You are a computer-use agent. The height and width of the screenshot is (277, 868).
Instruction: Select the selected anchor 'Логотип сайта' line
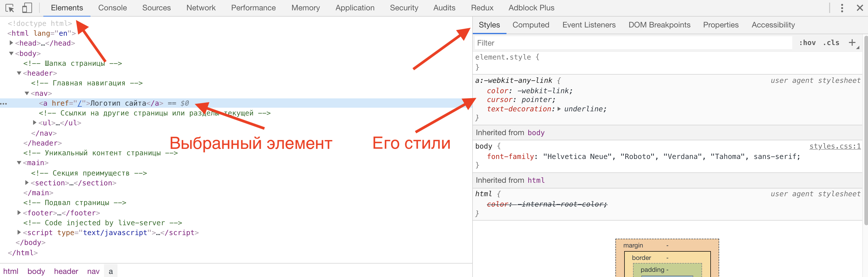click(236, 103)
